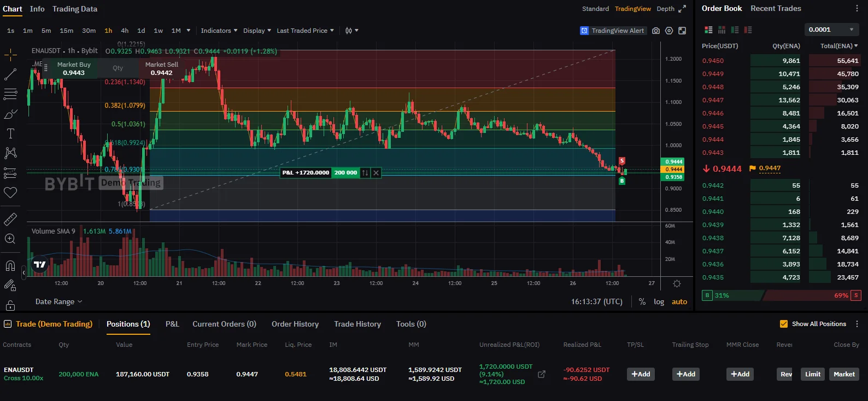Open the Trade History tab

tap(357, 324)
